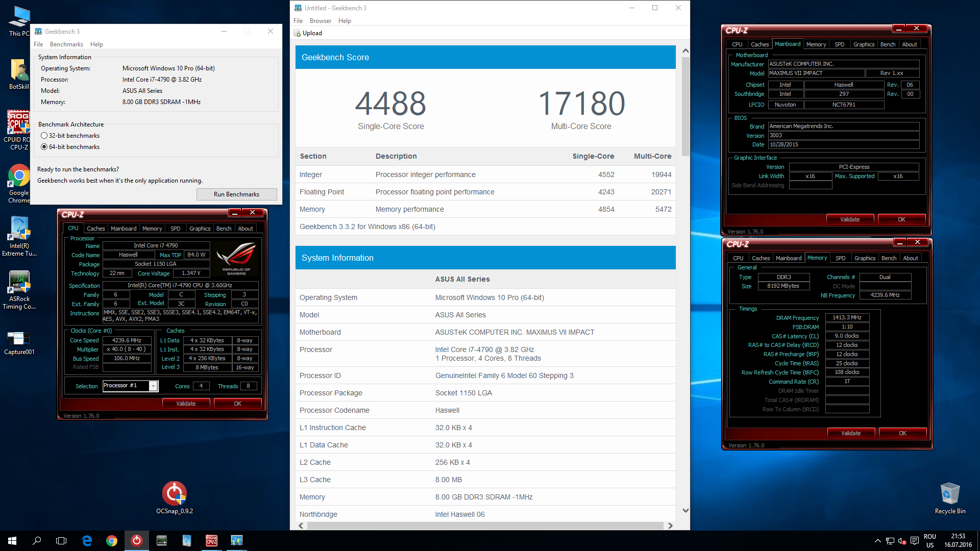This screenshot has width=980, height=551.
Task: Click Processor Codename Haswell row
Action: point(485,410)
